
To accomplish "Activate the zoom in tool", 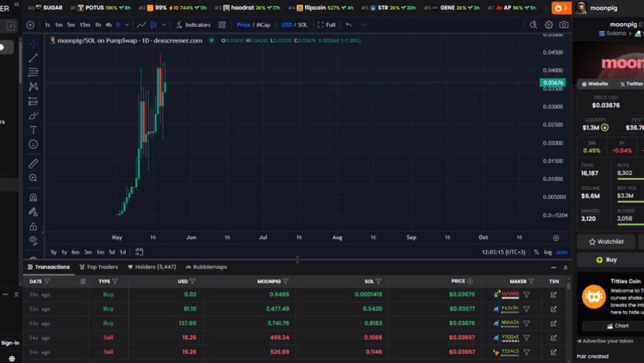I will (x=33, y=178).
